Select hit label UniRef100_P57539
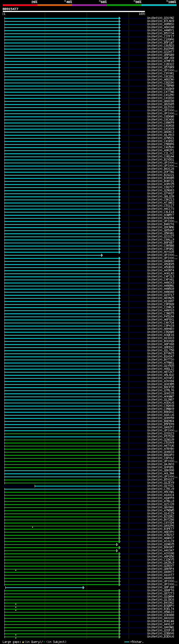Image resolution: width=179 pixels, height=644 pixels. [161, 437]
